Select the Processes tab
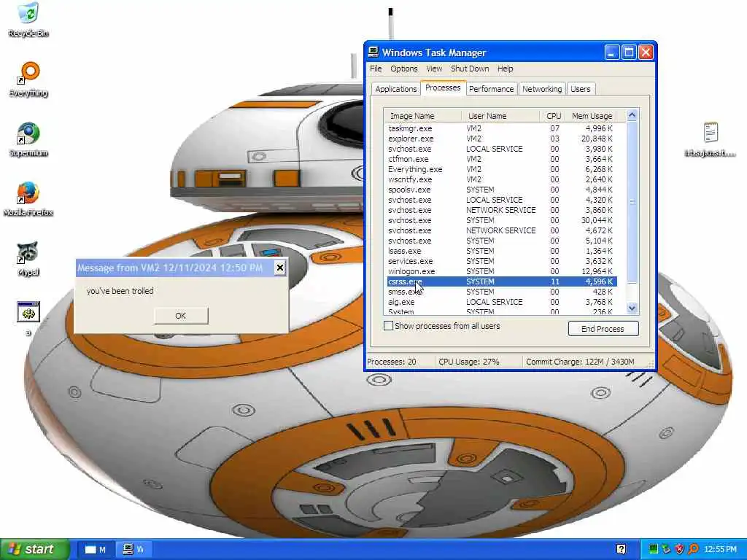The image size is (747, 560). (x=443, y=88)
